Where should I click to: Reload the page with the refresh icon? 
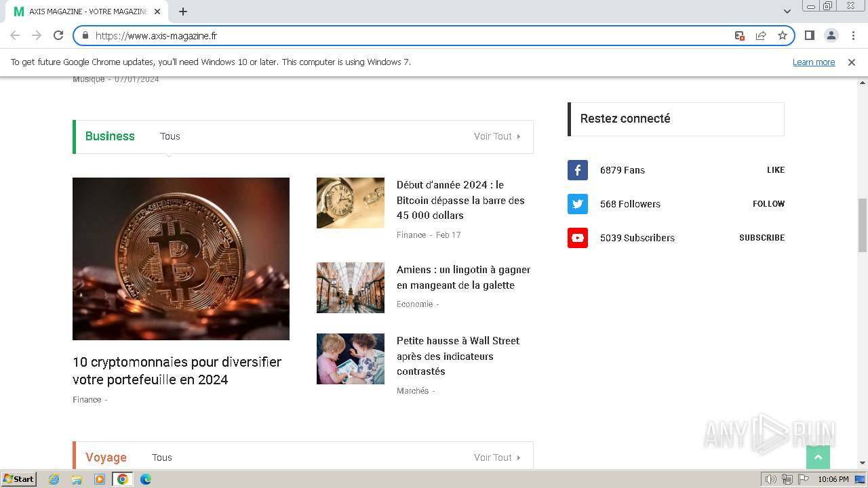click(58, 35)
